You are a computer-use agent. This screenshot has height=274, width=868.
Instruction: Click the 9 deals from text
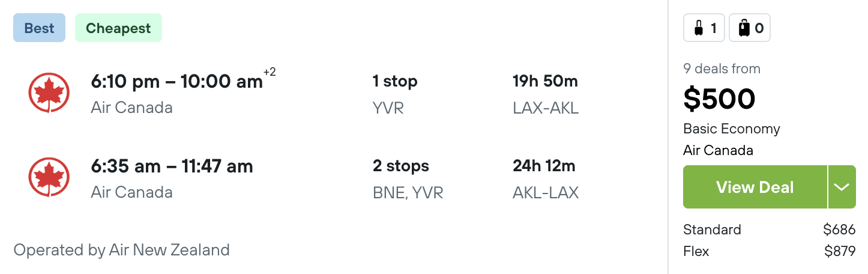tap(722, 68)
